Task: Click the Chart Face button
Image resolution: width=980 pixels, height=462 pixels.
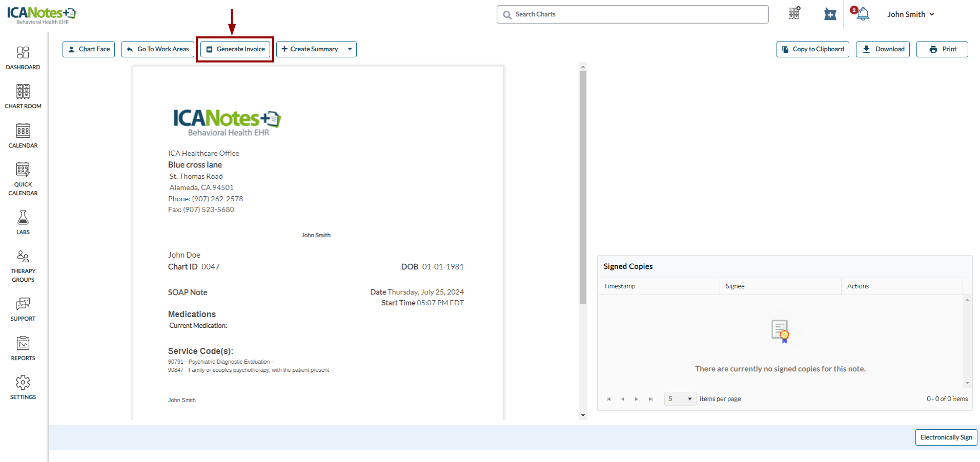Action: [x=89, y=49]
